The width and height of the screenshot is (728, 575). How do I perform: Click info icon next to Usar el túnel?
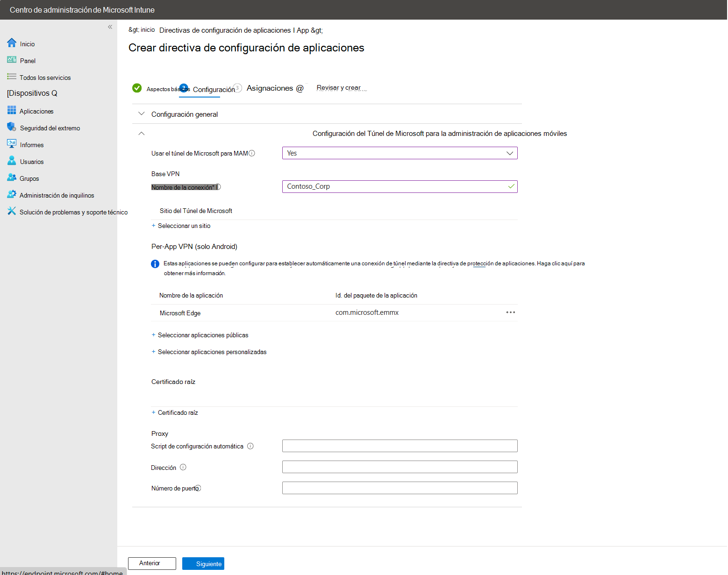tap(252, 153)
